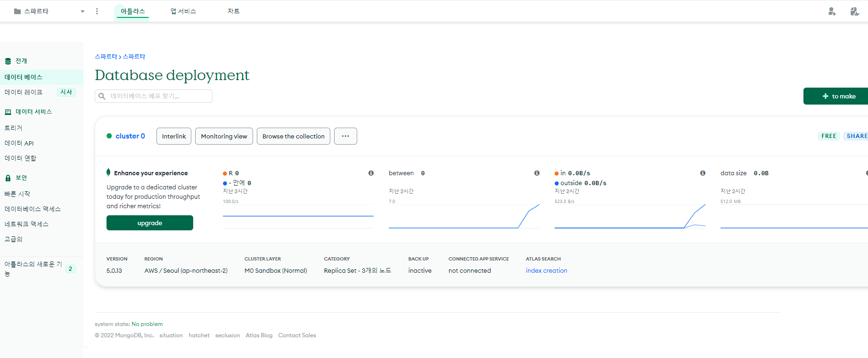The width and height of the screenshot is (868, 358).
Task: Open the hatchet footer link
Action: point(199,335)
